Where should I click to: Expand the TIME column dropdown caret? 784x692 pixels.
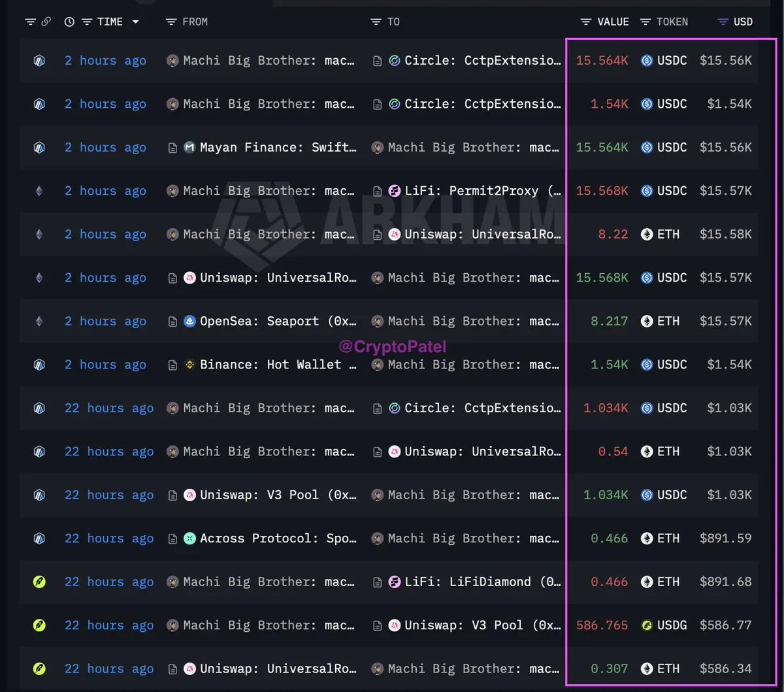click(136, 22)
